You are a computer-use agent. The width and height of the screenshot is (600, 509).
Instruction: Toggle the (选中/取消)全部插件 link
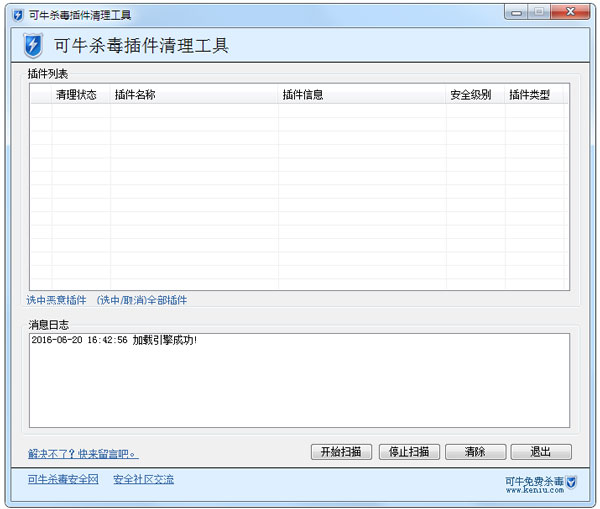pyautogui.click(x=142, y=300)
